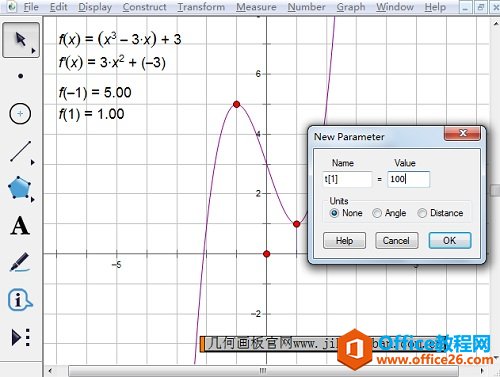
Task: Click the vertical scrollbar up arrow
Action: (x=495, y=23)
